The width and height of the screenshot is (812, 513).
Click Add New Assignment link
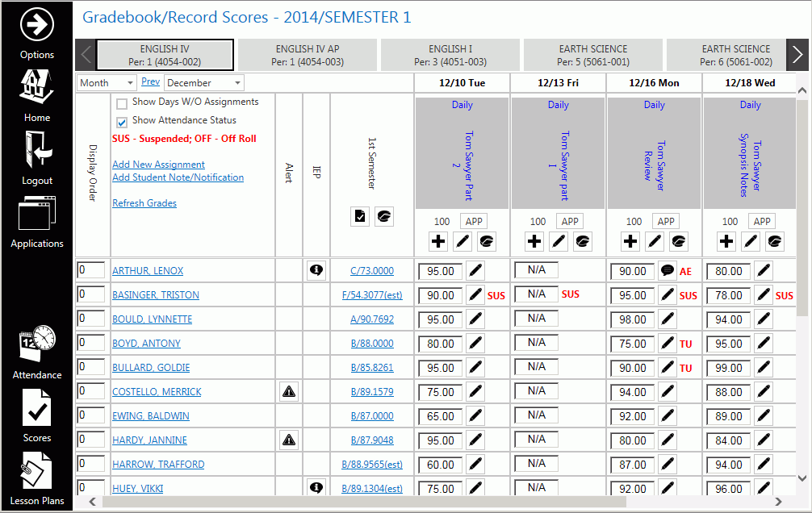(x=158, y=164)
